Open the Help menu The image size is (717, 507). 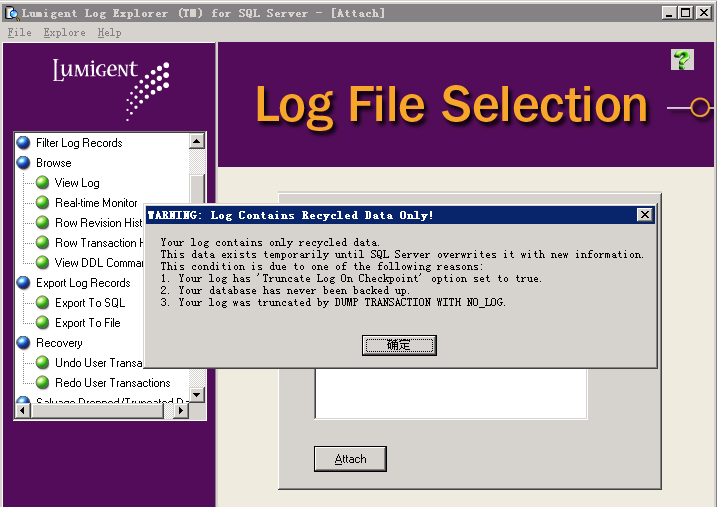109,32
